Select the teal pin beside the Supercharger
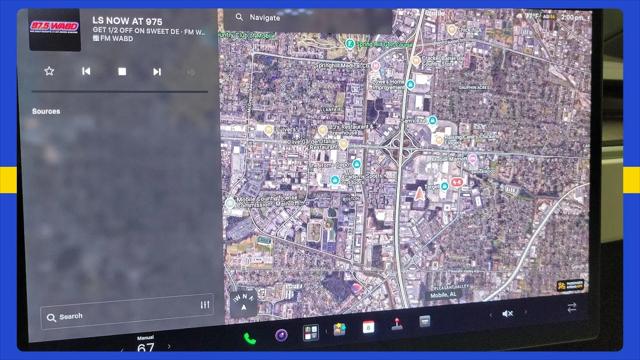Image resolution: width=640 pixels, height=360 pixels. (444, 187)
